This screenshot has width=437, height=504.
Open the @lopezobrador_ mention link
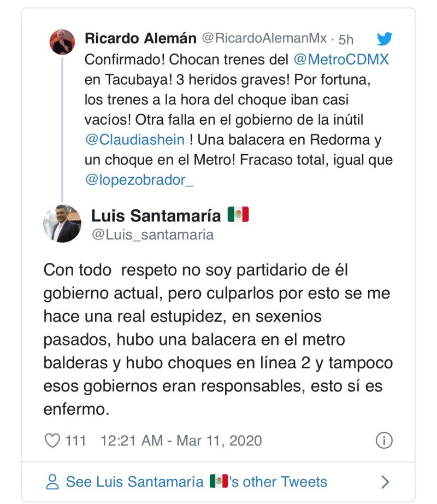point(139,180)
